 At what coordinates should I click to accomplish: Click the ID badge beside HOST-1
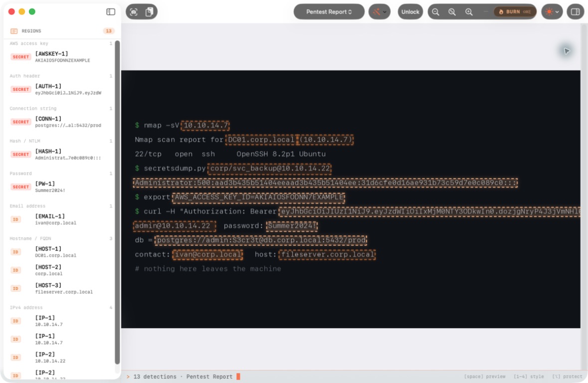[16, 252]
